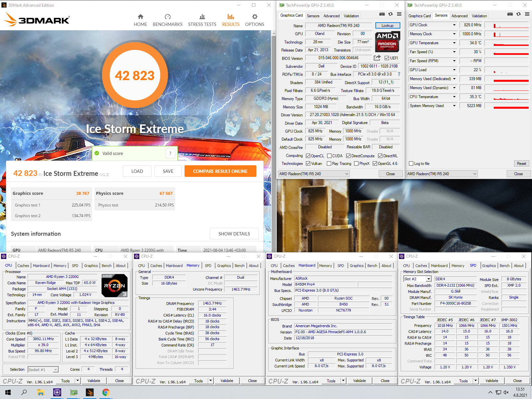Toggle the DirectCompute checkbox
532x399 pixels.
[348, 156]
